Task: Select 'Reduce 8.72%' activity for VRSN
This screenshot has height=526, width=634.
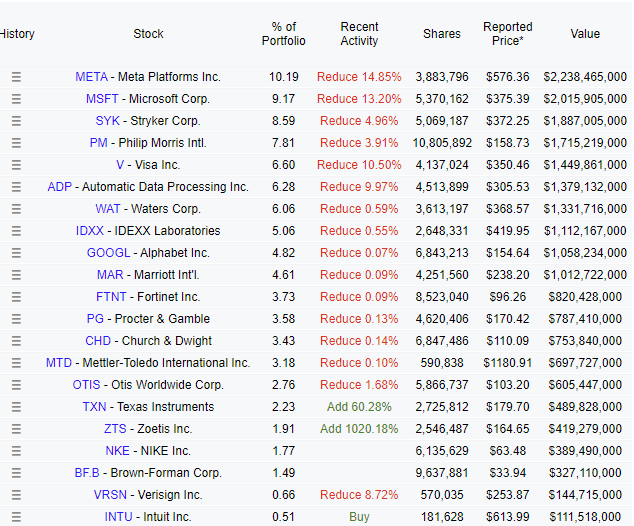Action: click(359, 495)
